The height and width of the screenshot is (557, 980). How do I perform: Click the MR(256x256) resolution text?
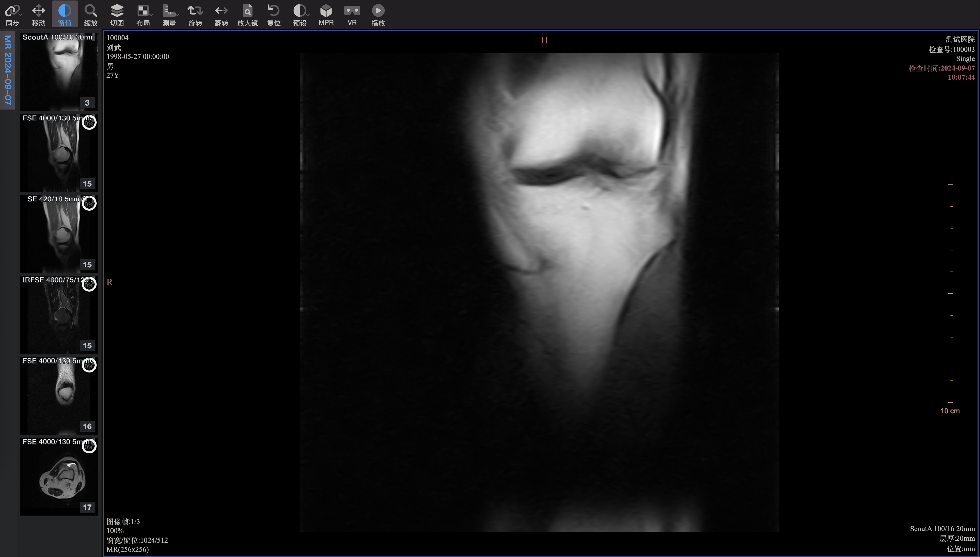pyautogui.click(x=128, y=549)
